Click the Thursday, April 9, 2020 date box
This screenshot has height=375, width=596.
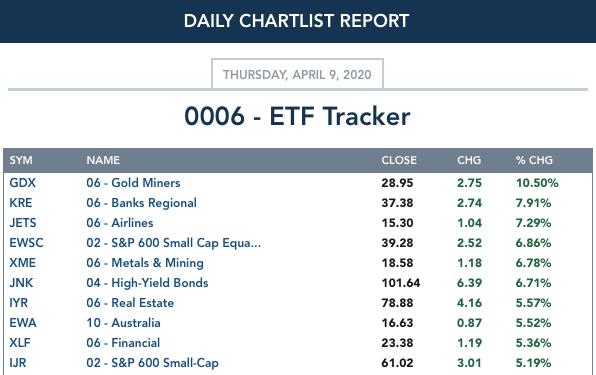point(297,74)
